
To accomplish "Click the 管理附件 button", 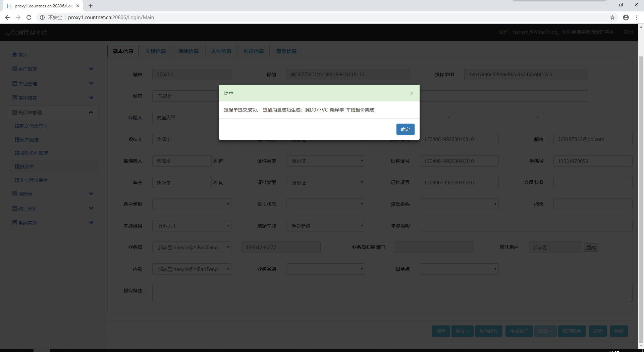I will [x=572, y=331].
